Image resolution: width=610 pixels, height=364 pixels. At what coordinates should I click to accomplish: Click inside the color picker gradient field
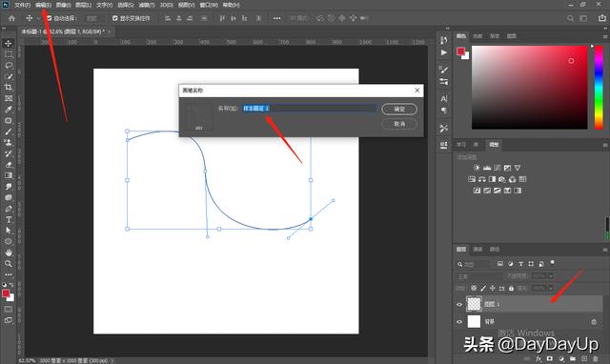(x=530, y=88)
